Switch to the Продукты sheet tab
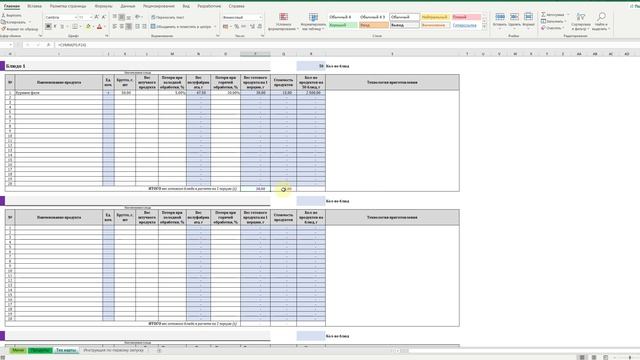This screenshot has width=640, height=360. (40, 350)
